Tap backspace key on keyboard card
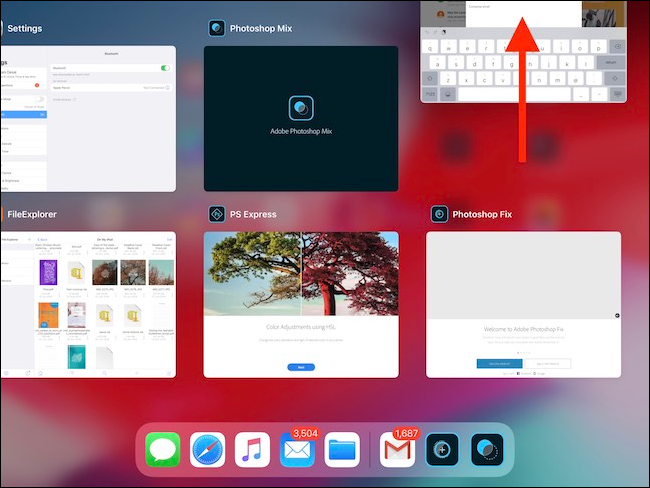The image size is (650, 488). (x=617, y=46)
